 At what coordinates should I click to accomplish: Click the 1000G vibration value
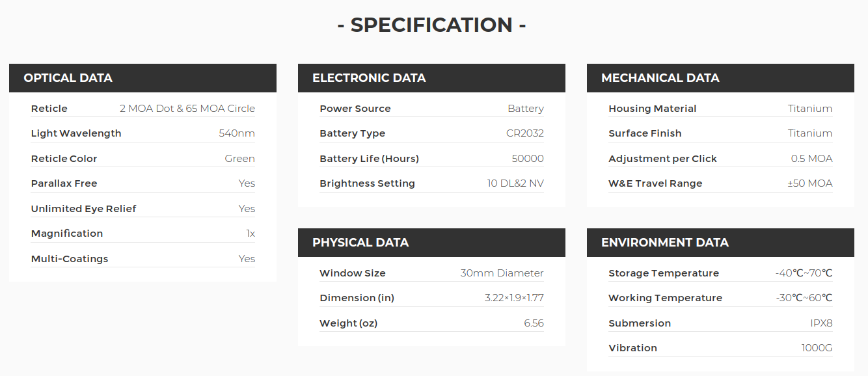(817, 348)
